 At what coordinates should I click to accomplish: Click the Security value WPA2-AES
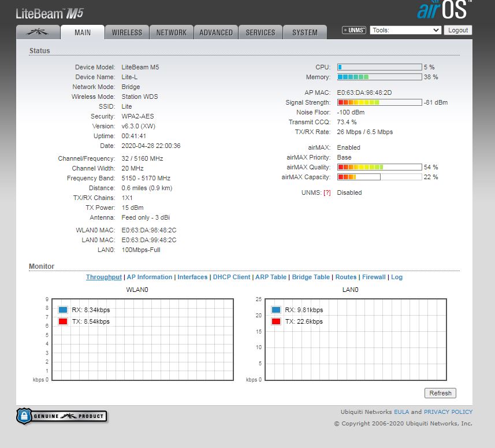137,116
